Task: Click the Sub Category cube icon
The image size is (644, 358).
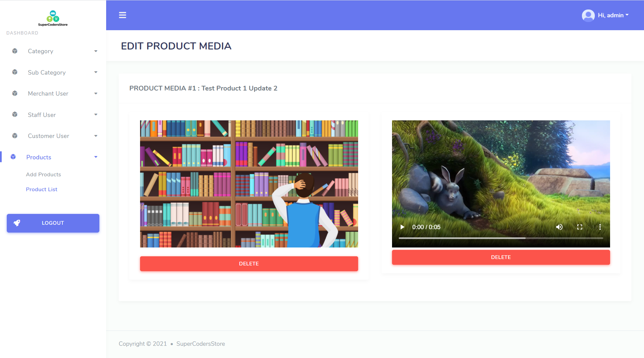Action: click(15, 72)
